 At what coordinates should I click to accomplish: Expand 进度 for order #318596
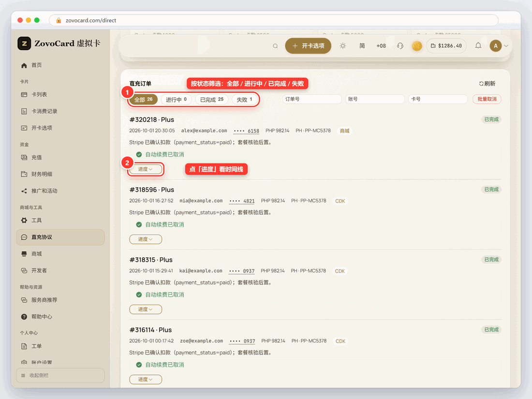point(146,239)
